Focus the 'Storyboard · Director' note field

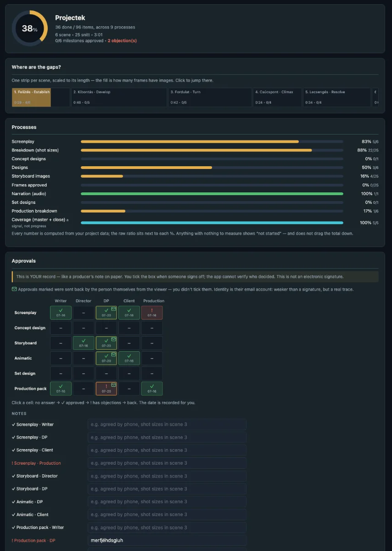(x=167, y=476)
